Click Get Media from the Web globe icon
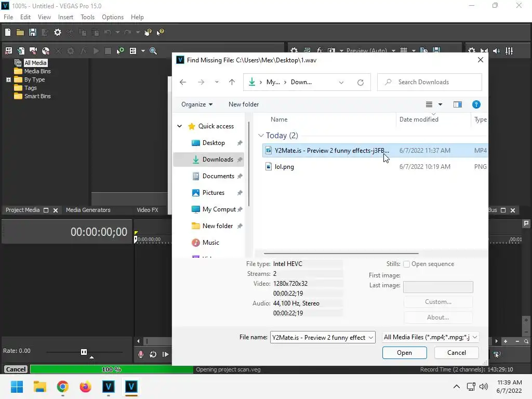The height and width of the screenshot is (399, 532). (46, 51)
